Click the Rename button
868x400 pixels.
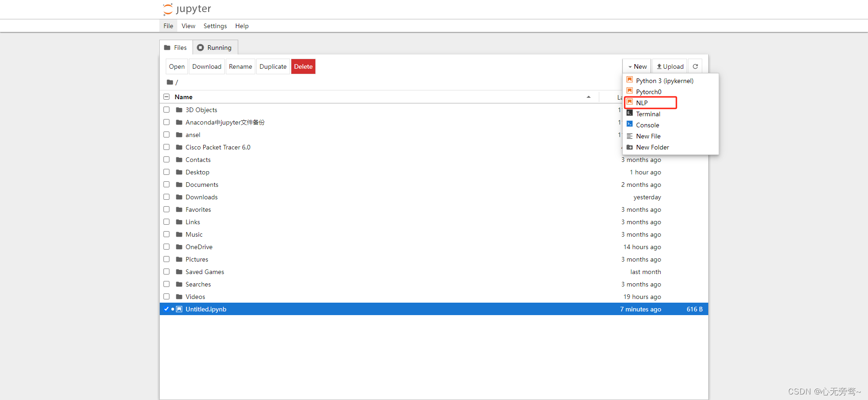[241, 66]
